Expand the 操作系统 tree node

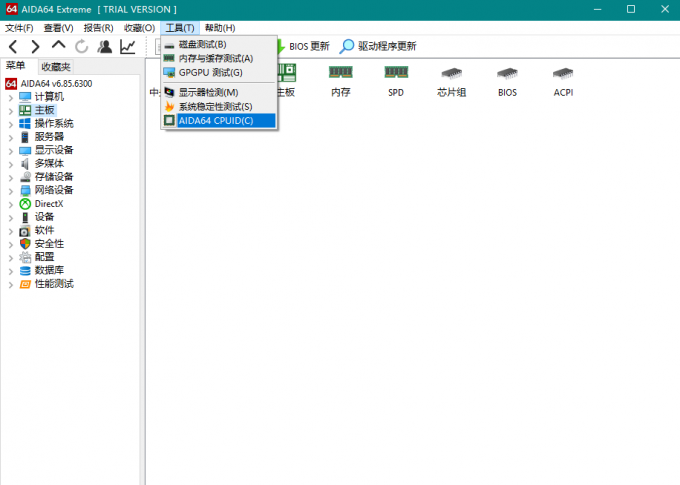(11, 124)
